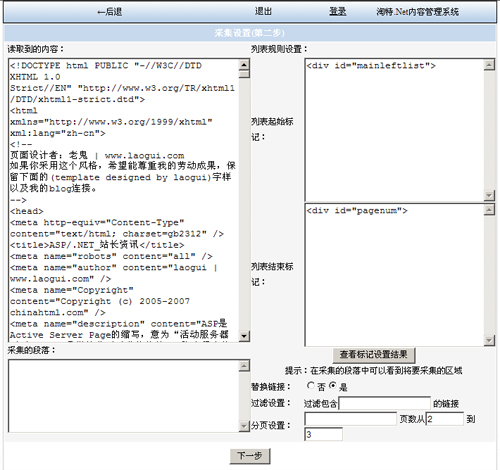Click up arrow in 列表起始标记 textarea scrollbar
500x470 pixels.
click(x=489, y=65)
